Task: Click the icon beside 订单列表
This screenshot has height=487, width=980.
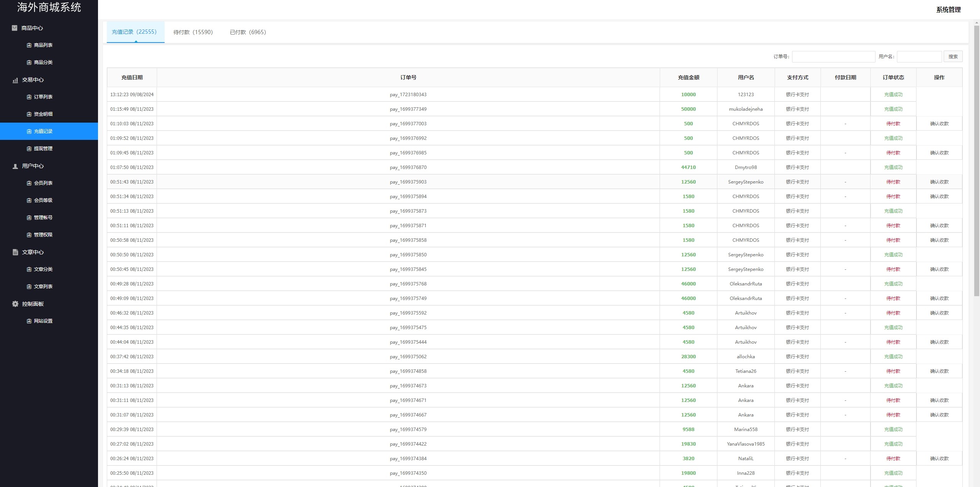Action: [x=29, y=97]
